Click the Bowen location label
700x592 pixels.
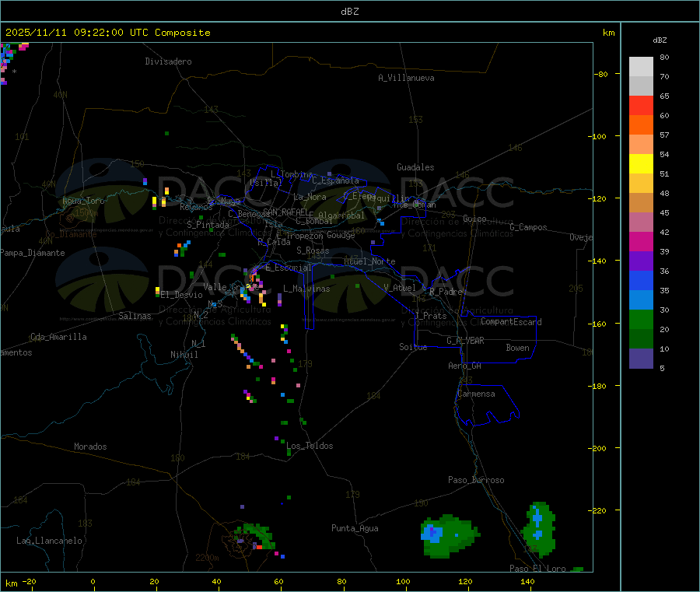click(x=517, y=348)
